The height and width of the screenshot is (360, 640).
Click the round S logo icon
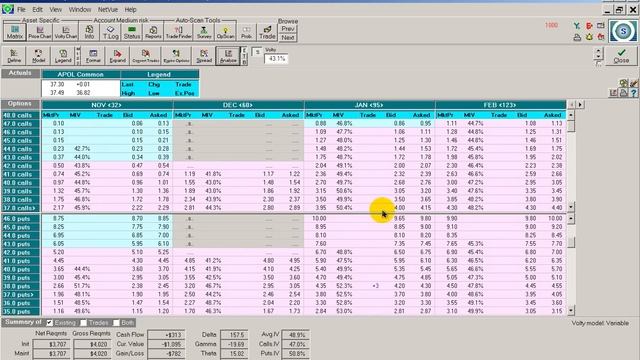623,31
